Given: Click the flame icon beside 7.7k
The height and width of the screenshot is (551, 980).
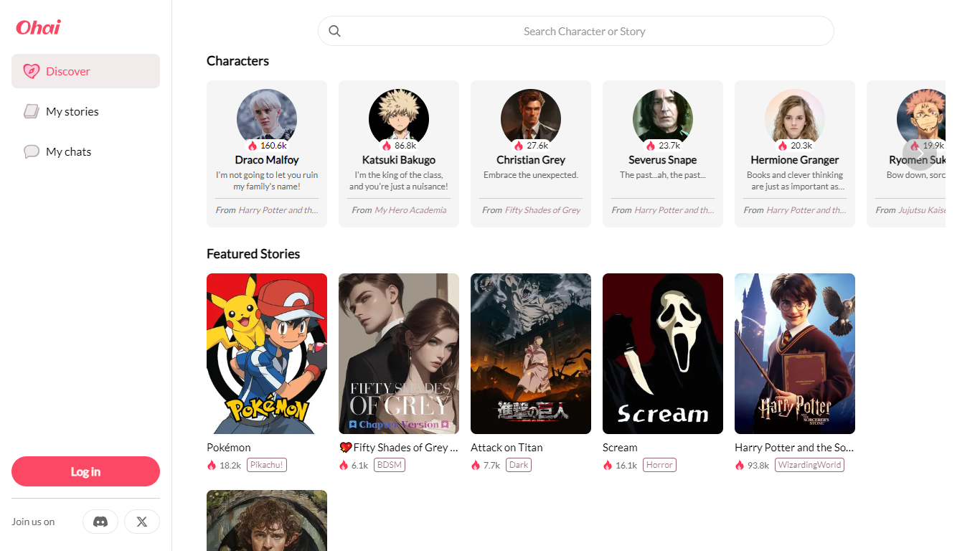Looking at the screenshot, I should (476, 465).
